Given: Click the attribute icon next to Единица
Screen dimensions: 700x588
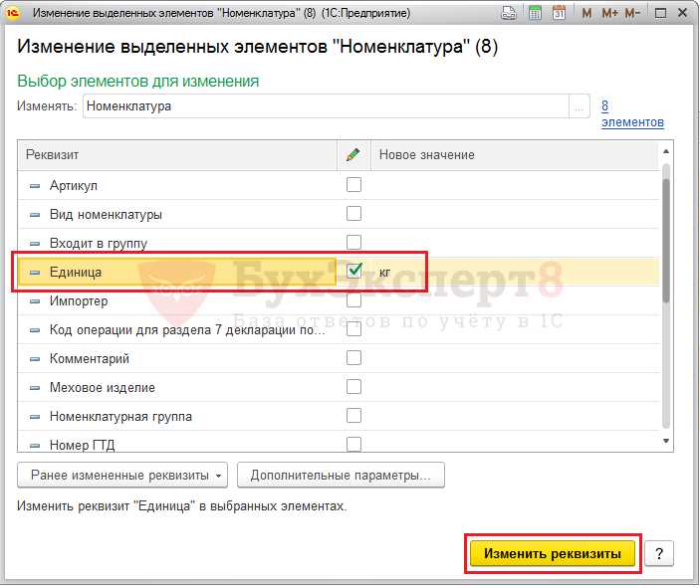Looking at the screenshot, I should pos(35,273).
